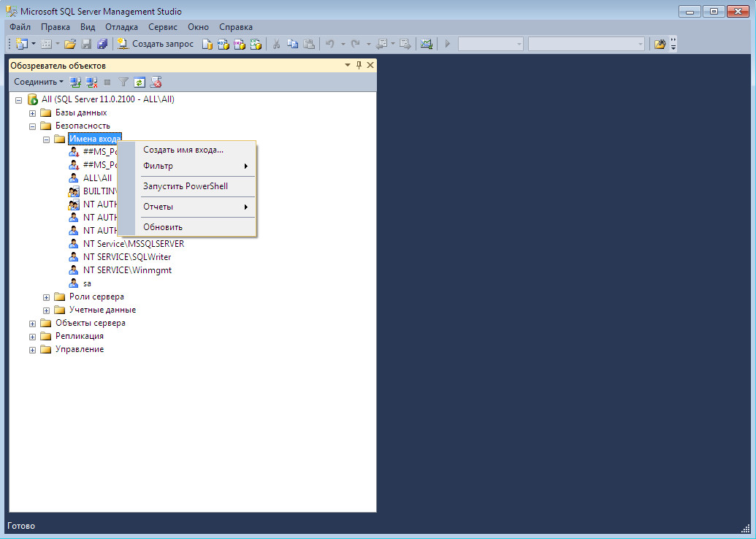Click the Stop square icon in Object Explorer
The height and width of the screenshot is (539, 756).
107,82
